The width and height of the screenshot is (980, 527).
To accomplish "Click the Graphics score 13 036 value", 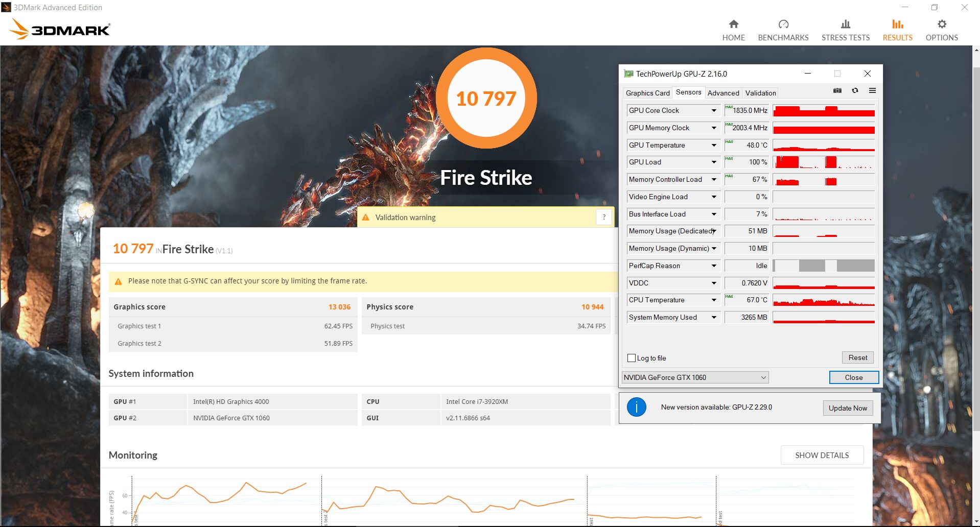I will (x=339, y=307).
